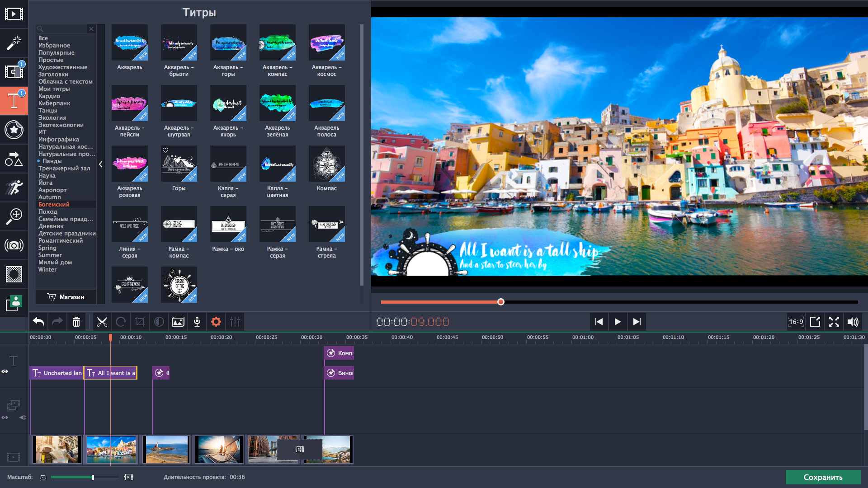
Task: Open the Pan and Zoom magnifier tab
Action: (x=14, y=216)
